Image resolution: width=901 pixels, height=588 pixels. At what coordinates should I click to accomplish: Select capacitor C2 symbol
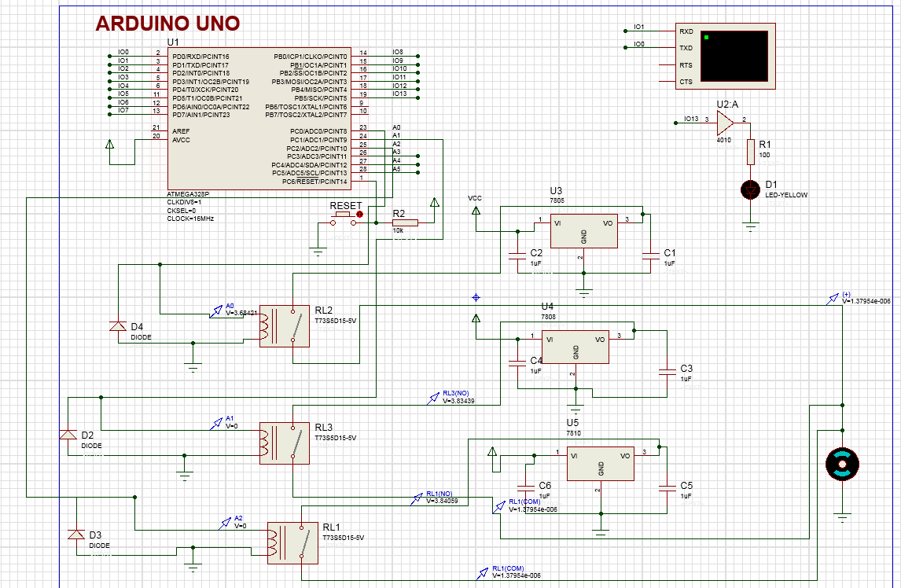coord(518,255)
